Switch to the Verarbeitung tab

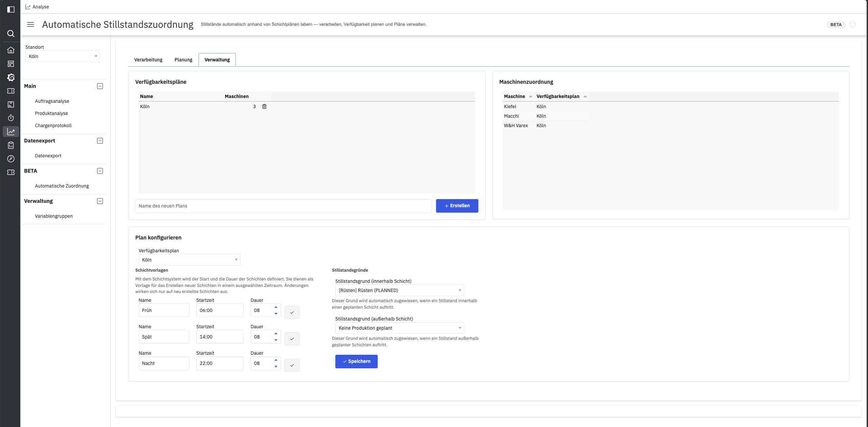[x=148, y=60]
